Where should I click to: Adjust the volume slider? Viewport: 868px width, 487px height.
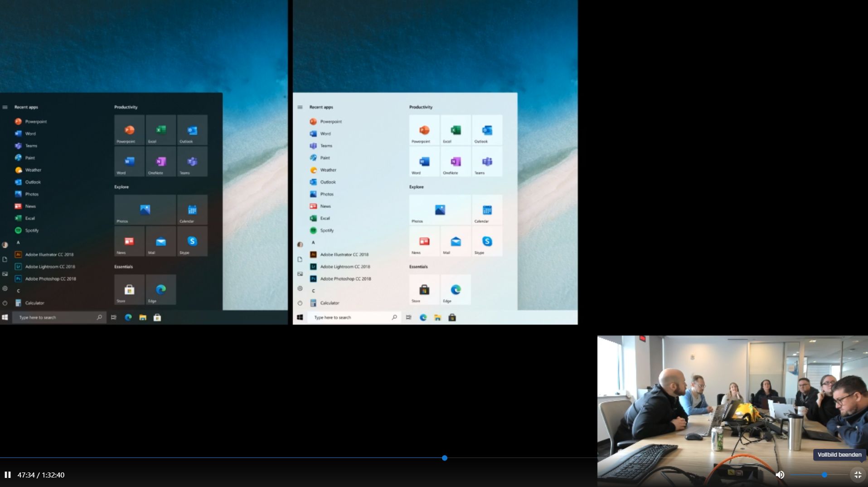click(x=819, y=475)
